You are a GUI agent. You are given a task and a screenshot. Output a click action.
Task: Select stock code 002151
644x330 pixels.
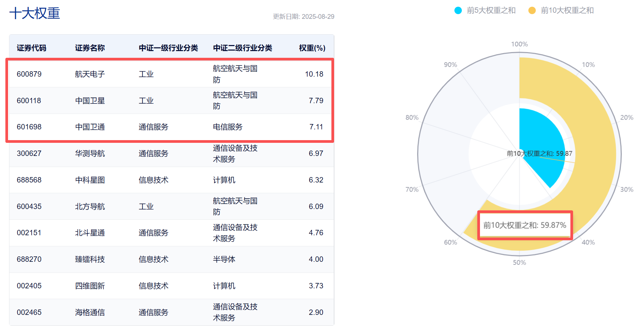click(x=29, y=233)
